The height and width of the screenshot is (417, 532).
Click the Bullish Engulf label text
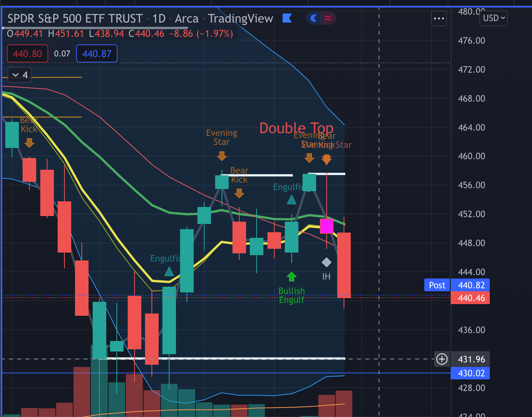(292, 295)
